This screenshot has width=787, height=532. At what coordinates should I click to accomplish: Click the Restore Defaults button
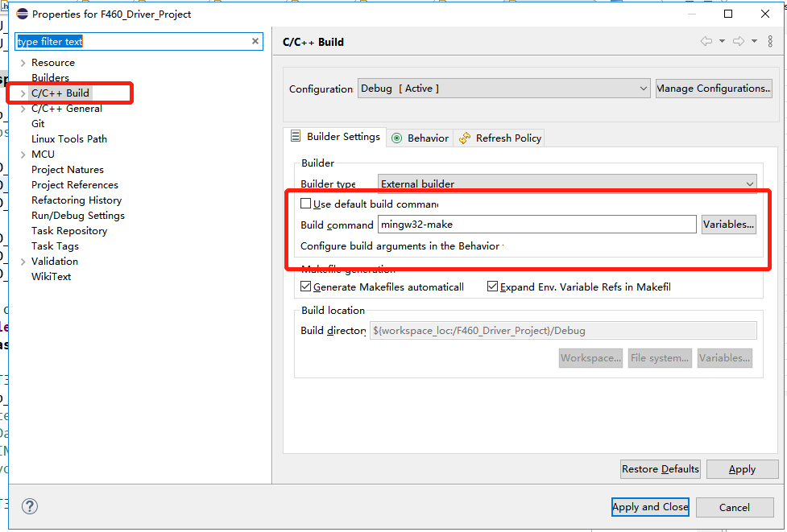(x=660, y=468)
